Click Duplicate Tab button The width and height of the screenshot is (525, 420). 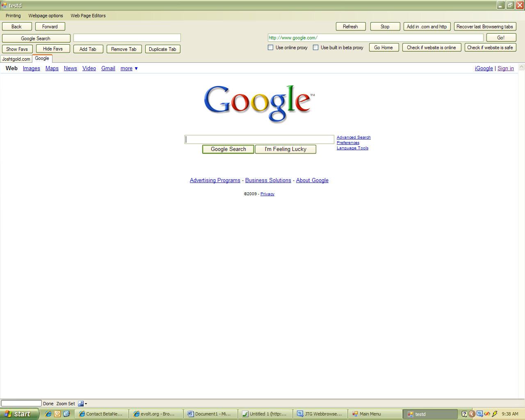tap(162, 49)
